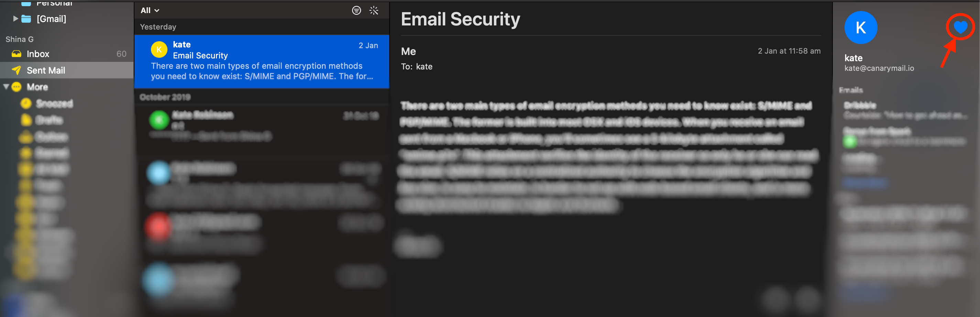Click the Snoozed clock icon
Image resolution: width=980 pixels, height=317 pixels.
coord(26,103)
